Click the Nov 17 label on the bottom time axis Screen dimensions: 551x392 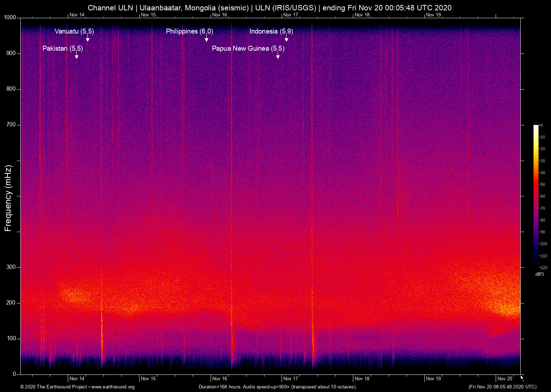[x=290, y=379]
